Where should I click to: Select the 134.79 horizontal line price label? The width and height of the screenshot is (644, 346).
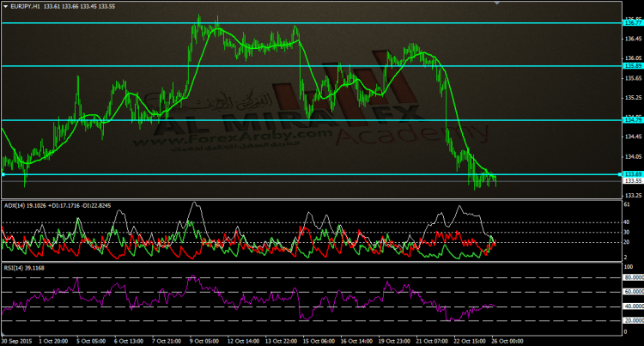tap(632, 120)
